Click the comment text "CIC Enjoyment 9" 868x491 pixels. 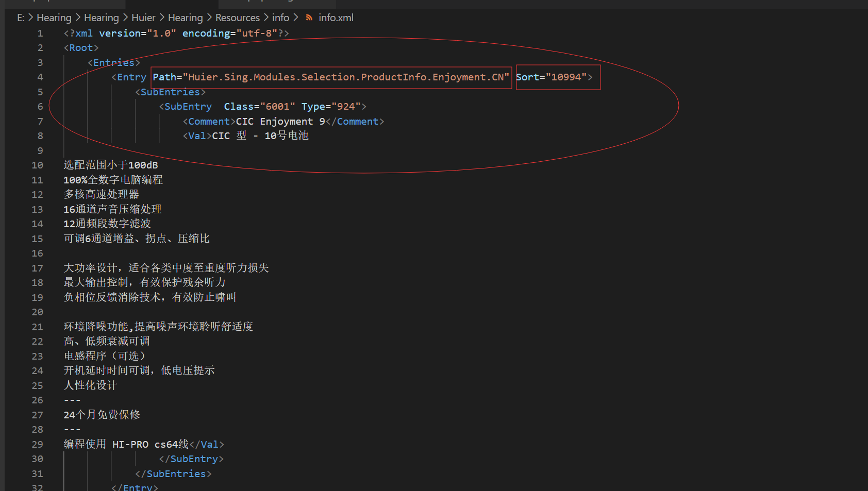click(x=280, y=121)
